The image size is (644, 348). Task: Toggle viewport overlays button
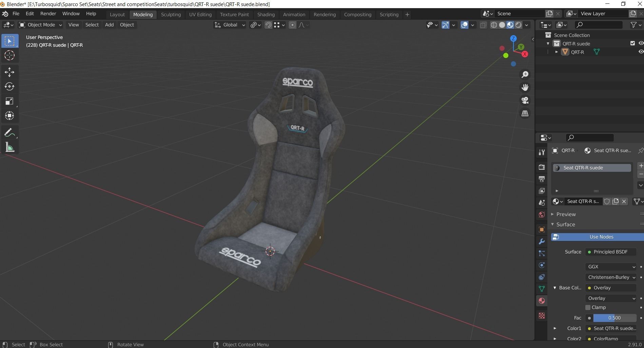[465, 25]
